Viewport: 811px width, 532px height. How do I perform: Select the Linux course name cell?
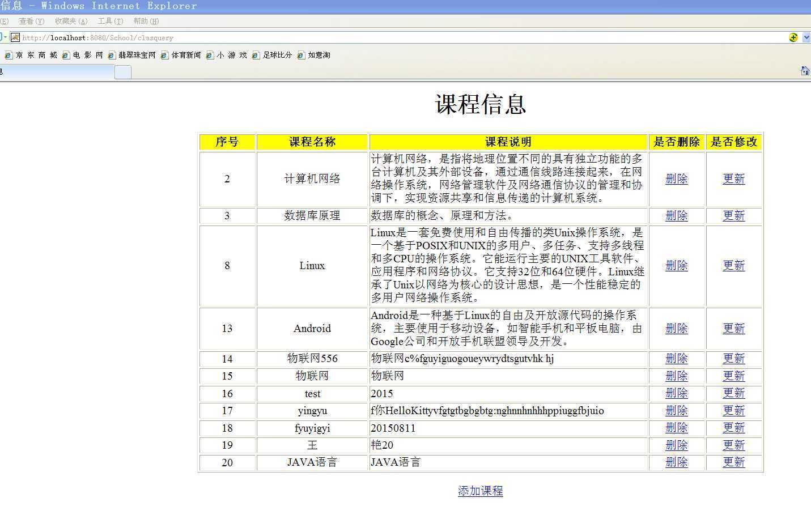[312, 266]
